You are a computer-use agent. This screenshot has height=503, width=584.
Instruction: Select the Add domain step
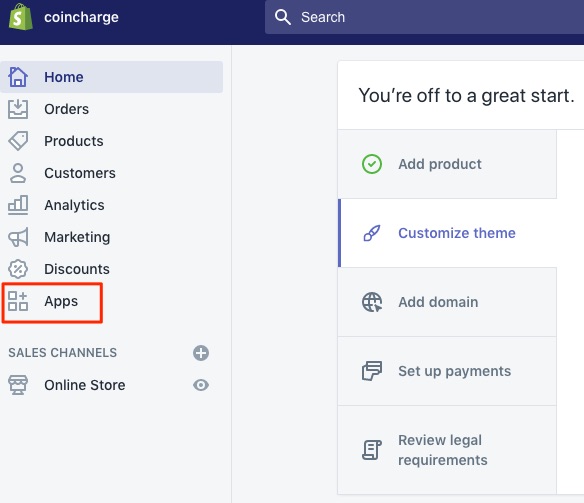point(447,302)
